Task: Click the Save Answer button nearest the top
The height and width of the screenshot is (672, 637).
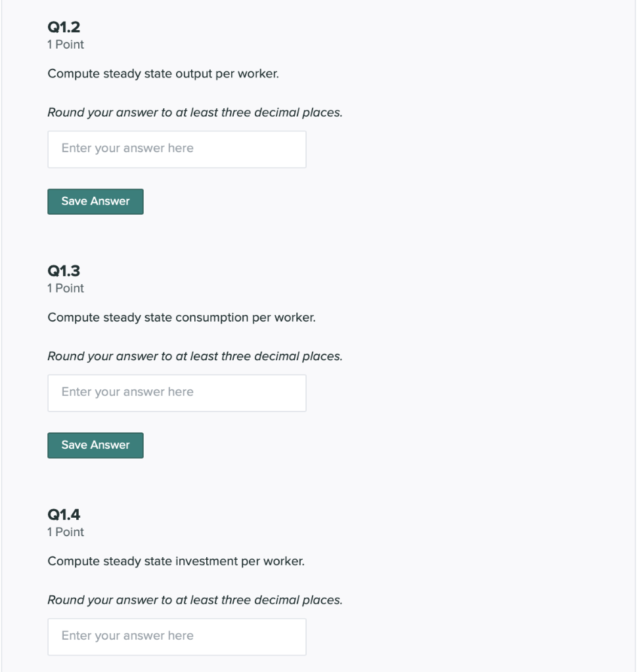Action: [x=95, y=201]
